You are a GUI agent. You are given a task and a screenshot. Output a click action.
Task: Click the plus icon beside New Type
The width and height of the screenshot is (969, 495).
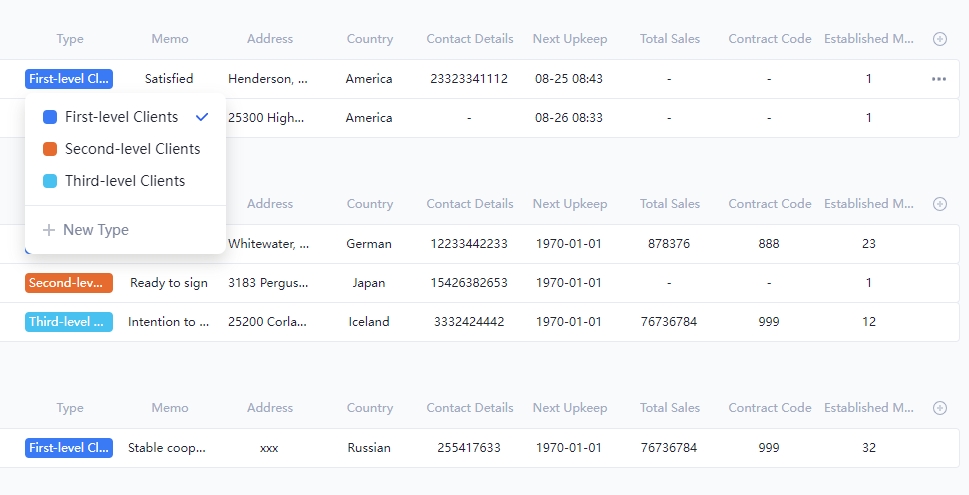coord(49,230)
